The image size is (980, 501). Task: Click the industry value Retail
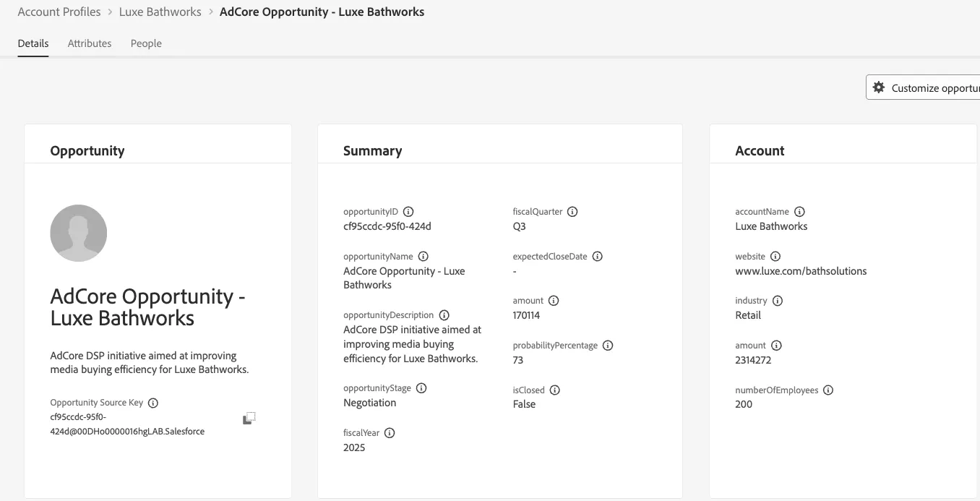pos(748,315)
